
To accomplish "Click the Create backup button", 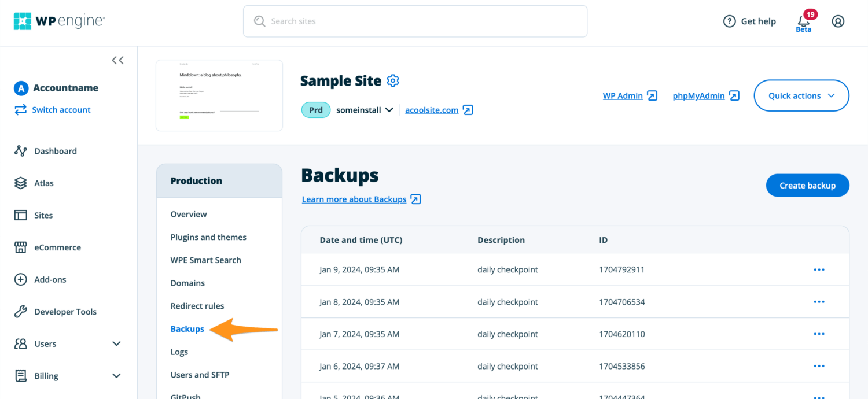I will pyautogui.click(x=808, y=186).
